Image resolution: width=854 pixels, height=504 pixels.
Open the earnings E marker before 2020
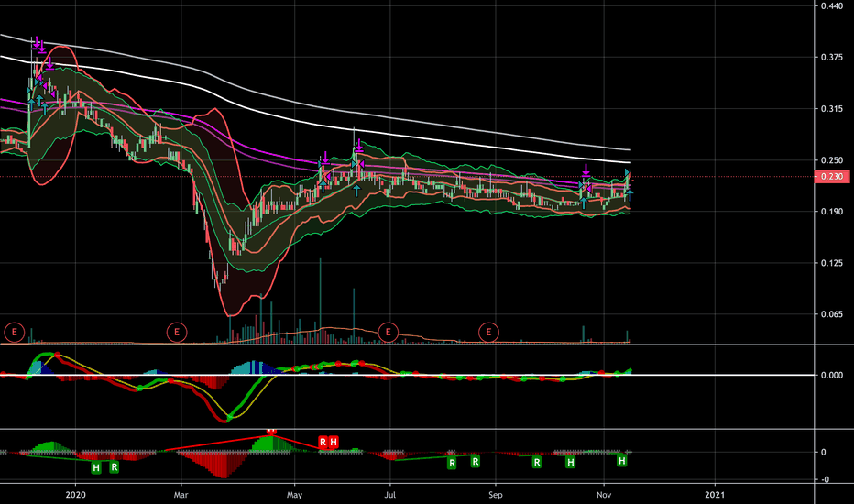pyautogui.click(x=14, y=332)
